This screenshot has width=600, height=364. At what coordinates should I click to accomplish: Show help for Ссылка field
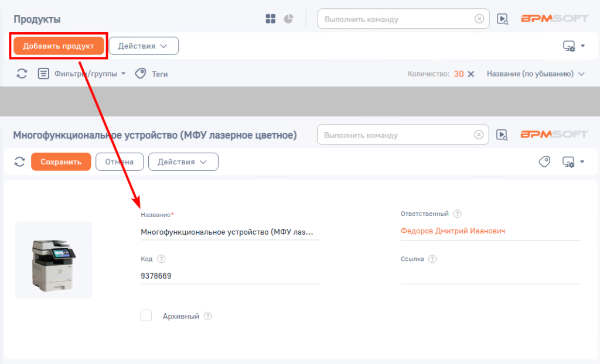(x=432, y=259)
